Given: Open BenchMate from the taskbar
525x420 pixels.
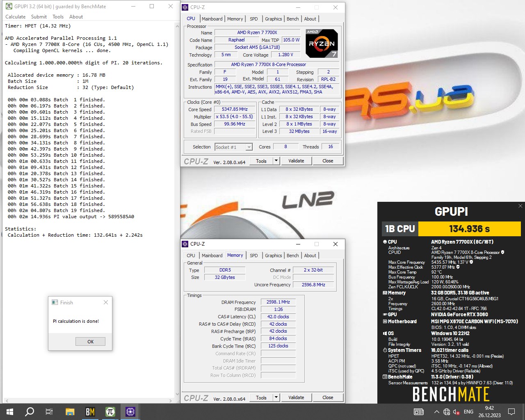Looking at the screenshot, I should pos(90,412).
